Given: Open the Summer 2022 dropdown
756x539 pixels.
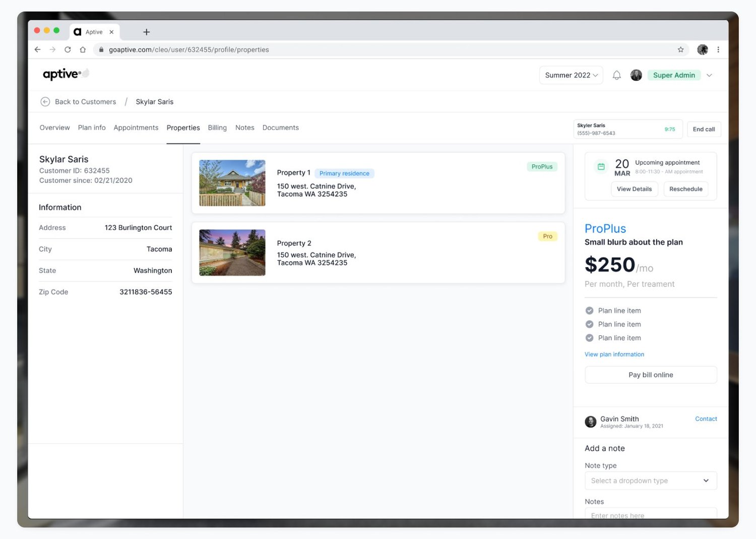Looking at the screenshot, I should (571, 75).
